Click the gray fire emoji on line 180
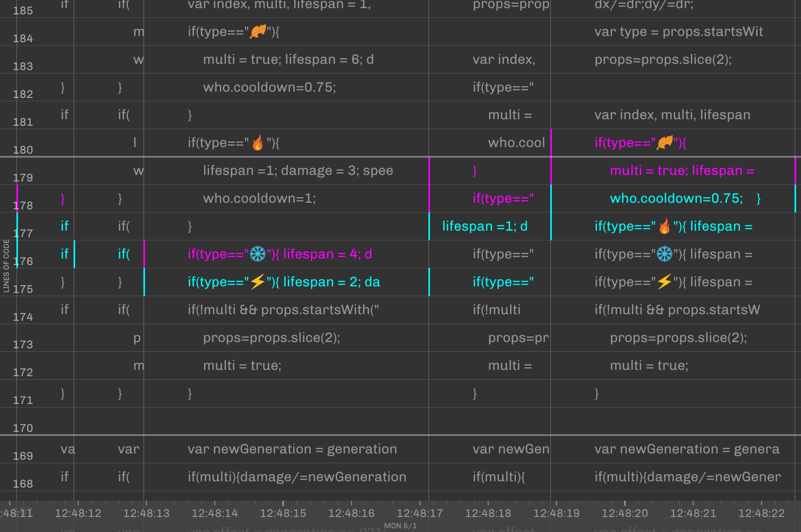This screenshot has height=532, width=801. [258, 143]
